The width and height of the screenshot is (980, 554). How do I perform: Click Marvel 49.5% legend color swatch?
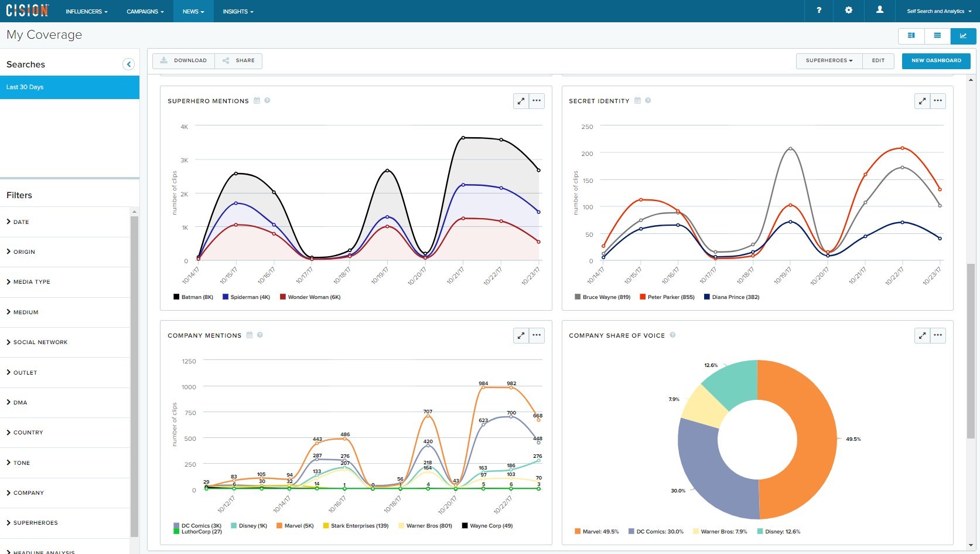click(578, 532)
